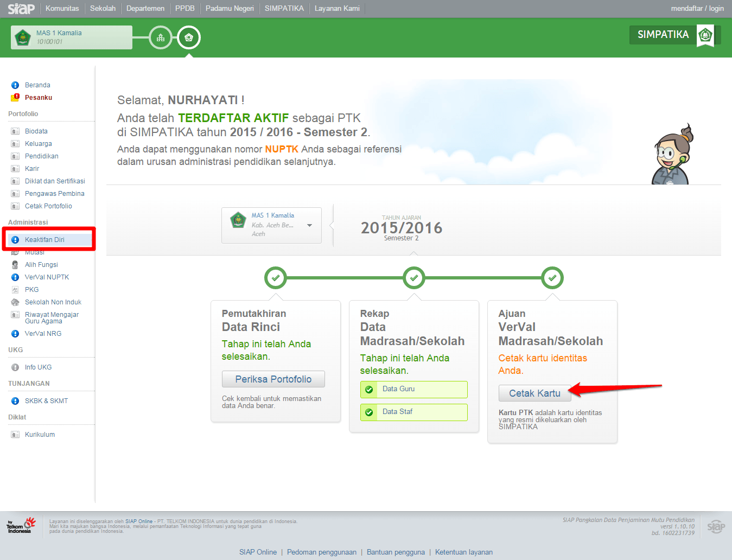Open Alih Fungsi page
The width and height of the screenshot is (732, 560).
click(x=41, y=265)
